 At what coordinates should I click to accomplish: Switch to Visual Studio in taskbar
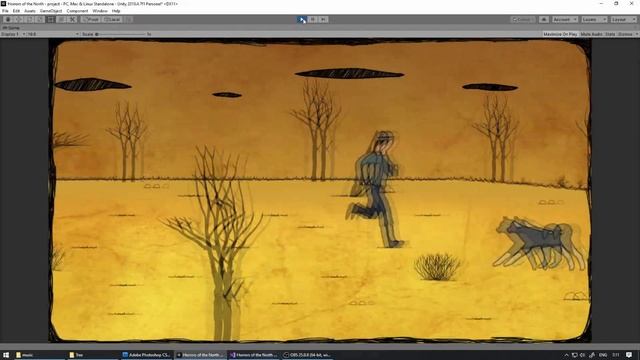[253, 355]
